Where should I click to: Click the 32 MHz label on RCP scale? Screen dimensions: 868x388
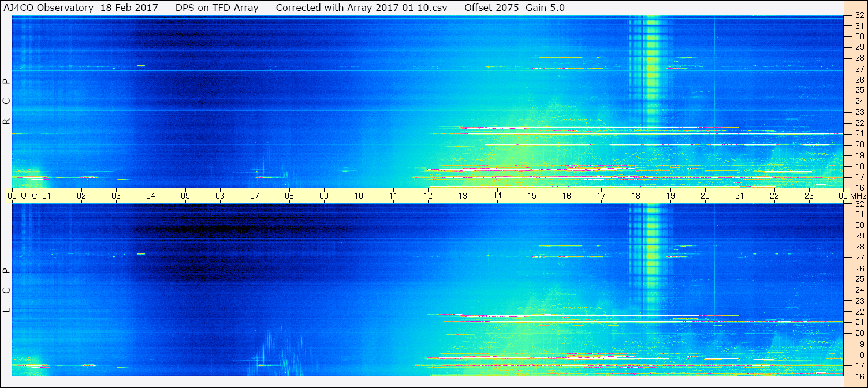859,16
